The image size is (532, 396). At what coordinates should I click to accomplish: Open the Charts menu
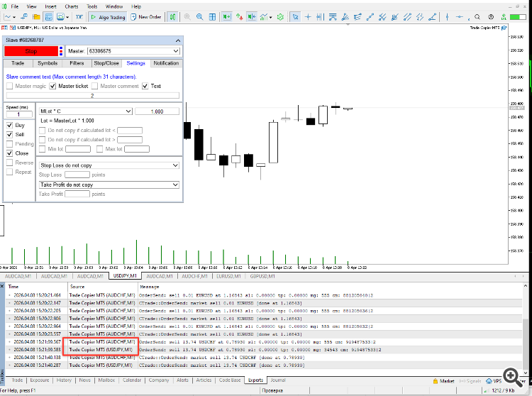[71, 6]
